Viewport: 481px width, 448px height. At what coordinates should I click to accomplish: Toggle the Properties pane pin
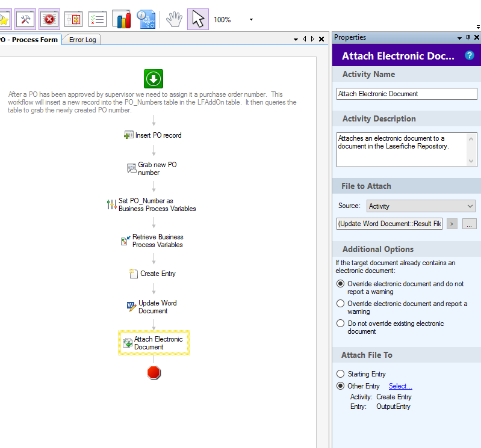click(468, 37)
